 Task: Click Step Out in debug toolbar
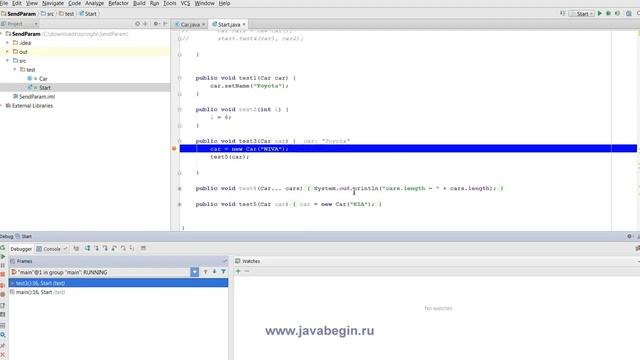[x=114, y=249]
